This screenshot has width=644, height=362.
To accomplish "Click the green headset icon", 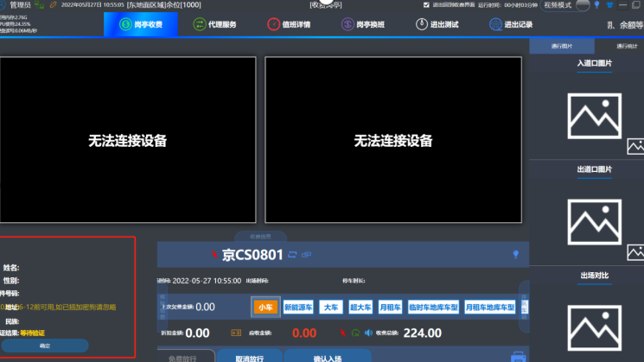I will (355, 333).
